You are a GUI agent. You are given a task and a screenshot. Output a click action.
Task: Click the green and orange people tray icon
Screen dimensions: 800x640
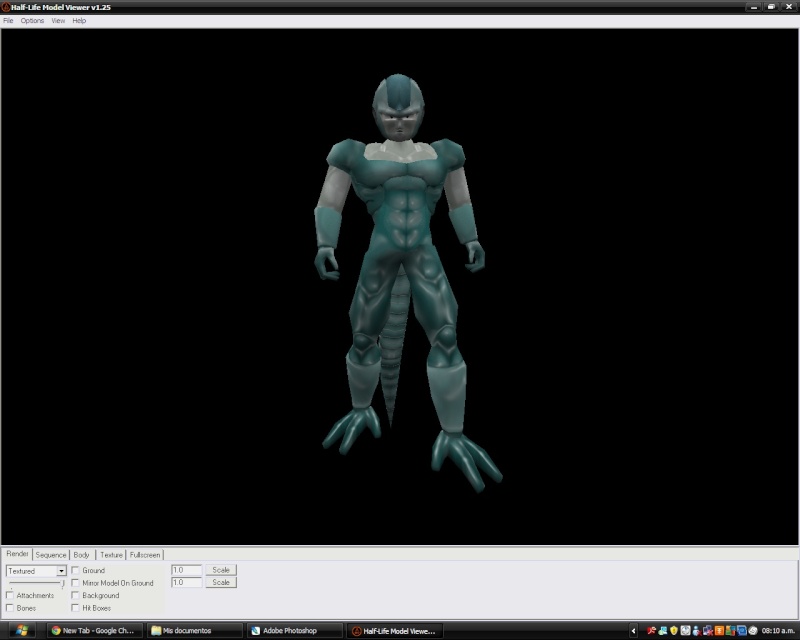[730, 631]
